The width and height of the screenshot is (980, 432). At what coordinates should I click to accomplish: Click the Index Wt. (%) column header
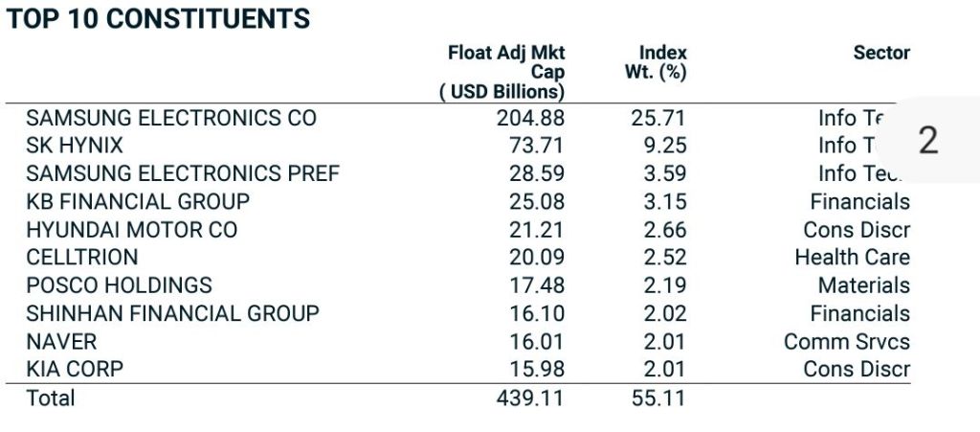pos(662,62)
